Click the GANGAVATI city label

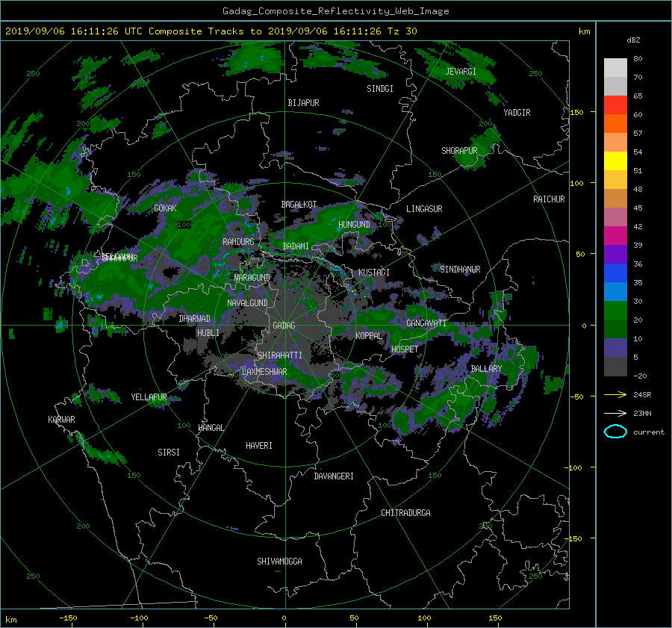point(426,323)
